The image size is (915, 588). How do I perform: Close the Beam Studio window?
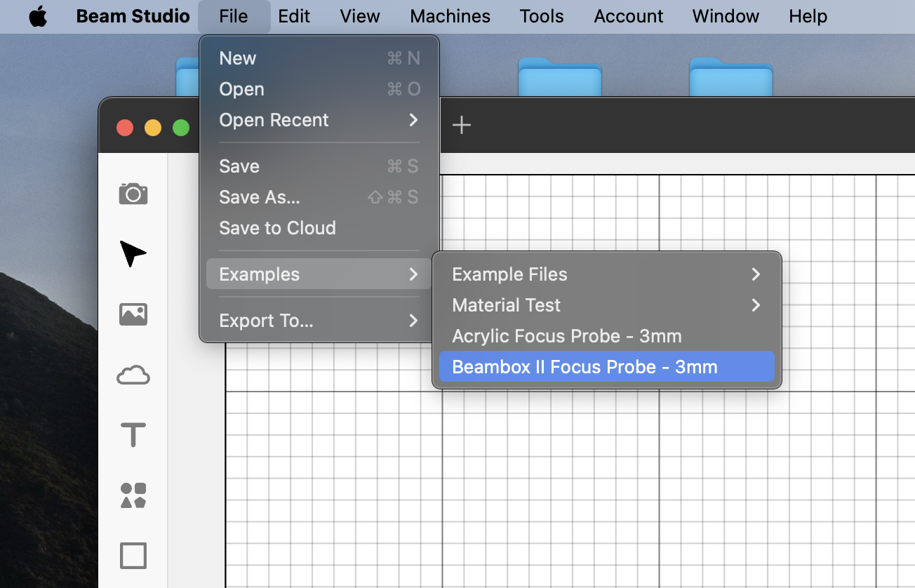click(125, 127)
